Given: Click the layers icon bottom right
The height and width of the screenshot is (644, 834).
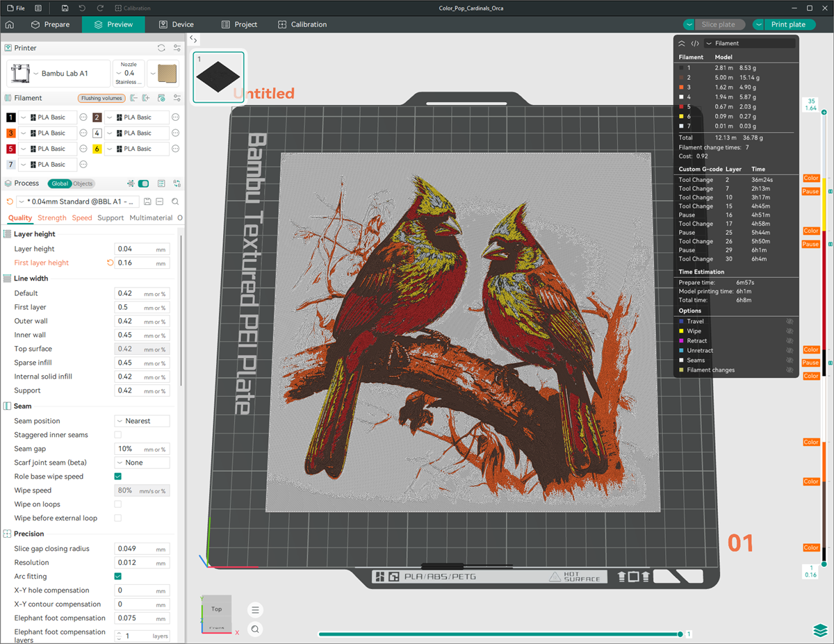Looking at the screenshot, I should 820,630.
